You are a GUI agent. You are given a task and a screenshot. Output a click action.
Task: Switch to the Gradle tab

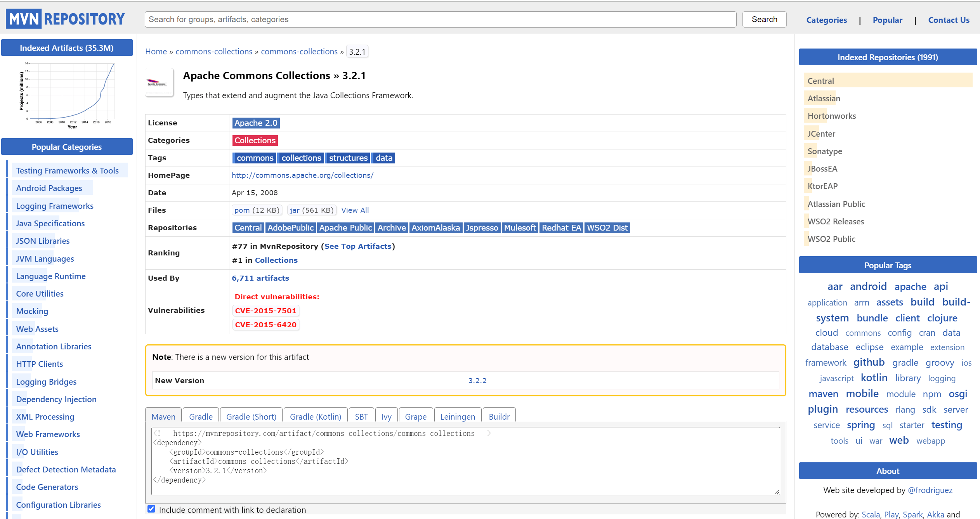pos(201,417)
